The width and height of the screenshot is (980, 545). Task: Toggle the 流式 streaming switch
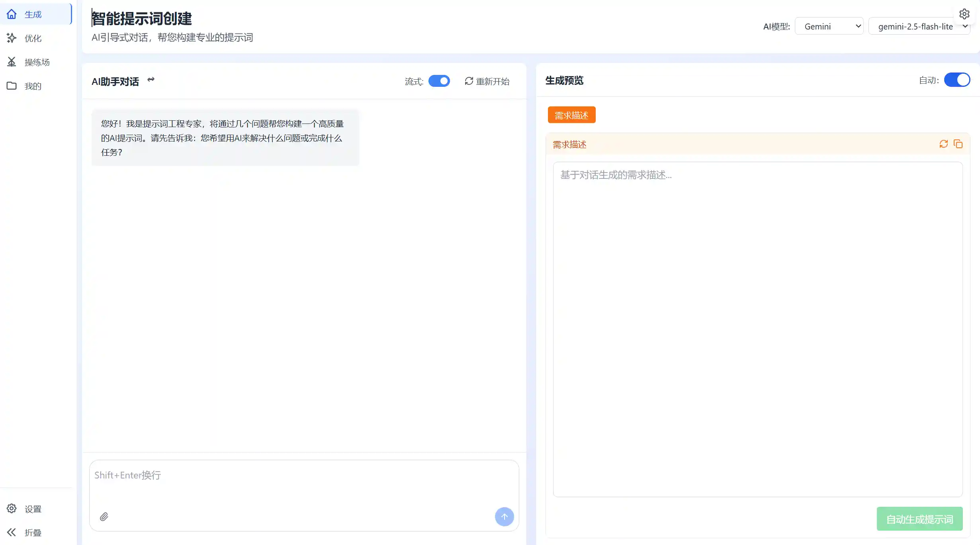(x=439, y=81)
